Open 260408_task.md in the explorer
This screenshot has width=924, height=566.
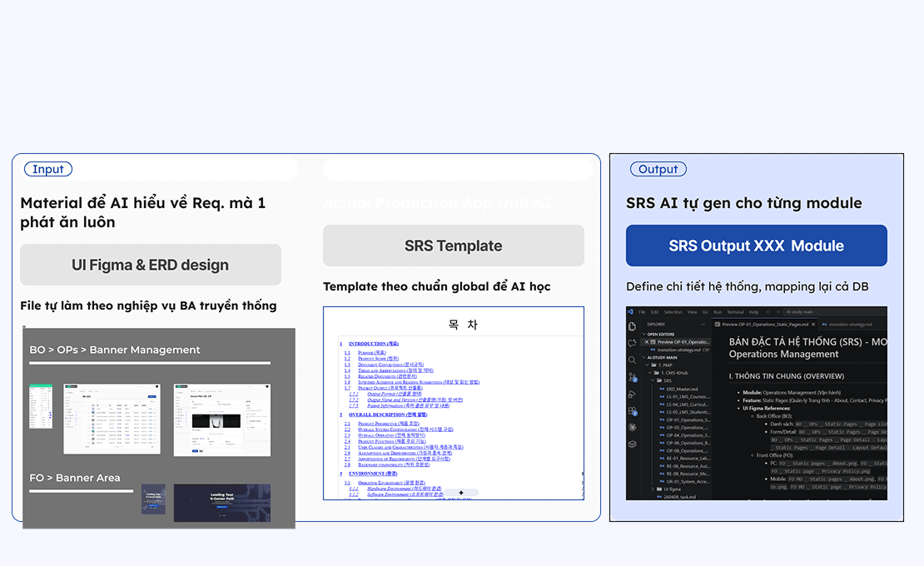pyautogui.click(x=677, y=497)
